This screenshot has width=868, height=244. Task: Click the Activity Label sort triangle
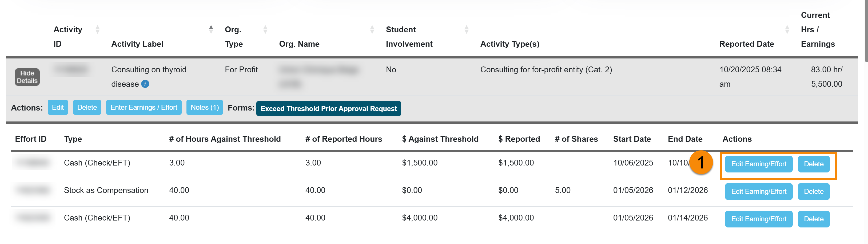(x=211, y=29)
